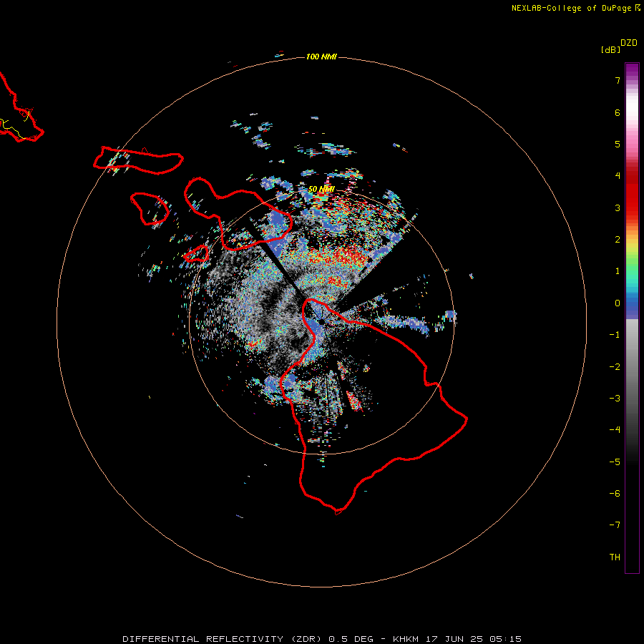Click the 3 value on color scale
644x644 pixels.
pos(618,208)
